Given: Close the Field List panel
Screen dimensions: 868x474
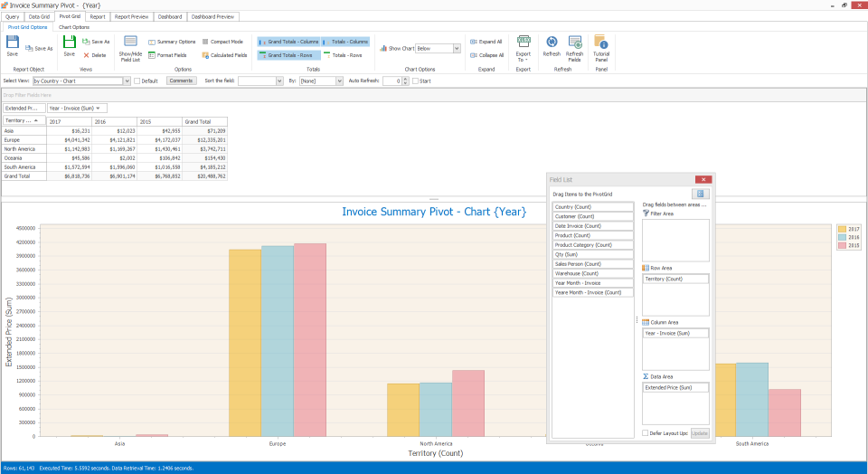Looking at the screenshot, I should (x=703, y=179).
